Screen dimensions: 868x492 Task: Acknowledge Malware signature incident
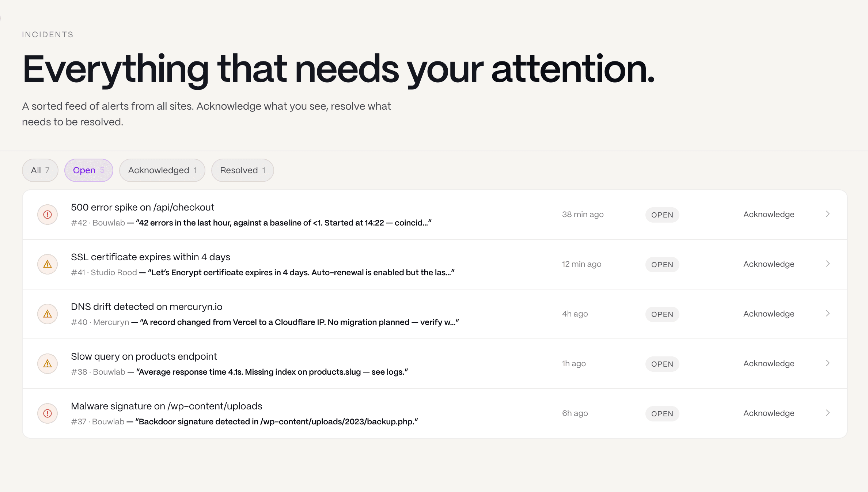(769, 413)
